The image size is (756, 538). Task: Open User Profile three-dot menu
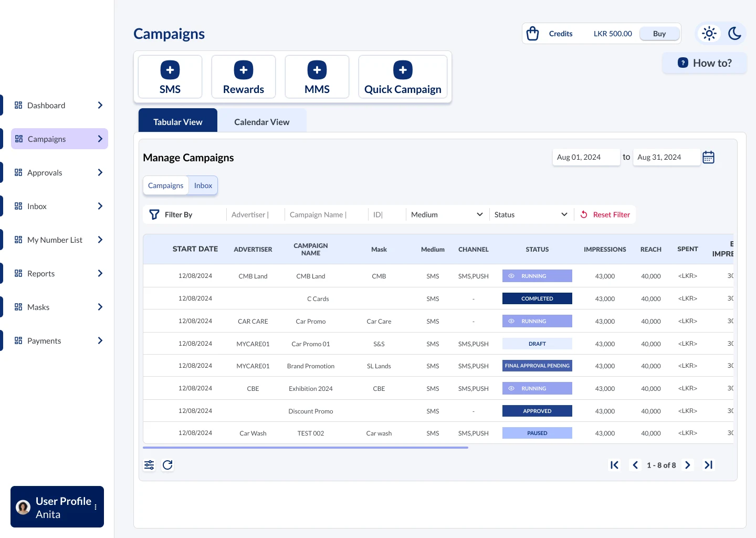(x=96, y=507)
